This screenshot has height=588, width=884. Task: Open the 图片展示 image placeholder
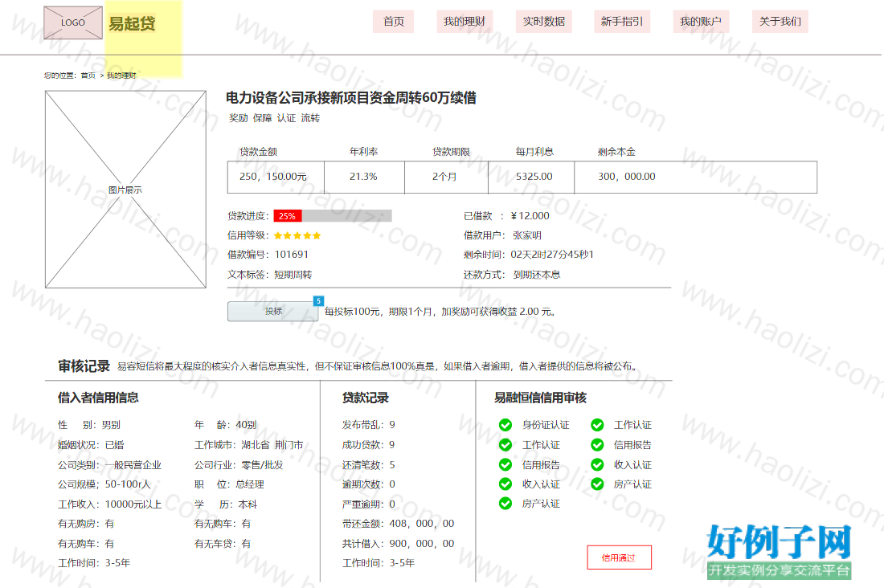tap(125, 190)
